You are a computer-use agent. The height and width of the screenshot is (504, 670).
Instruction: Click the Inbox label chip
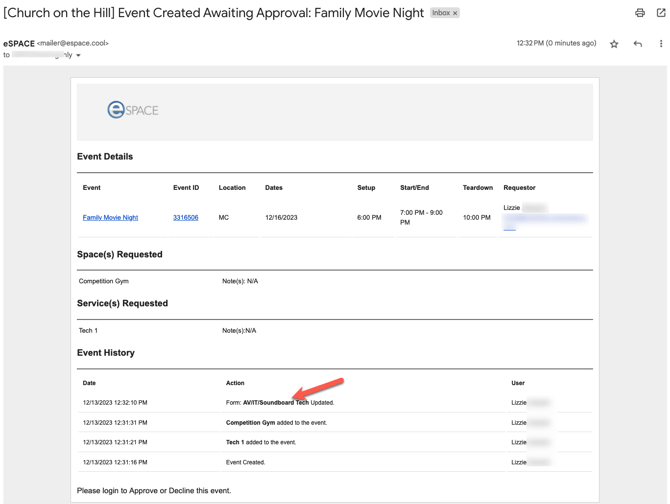pyautogui.click(x=440, y=14)
